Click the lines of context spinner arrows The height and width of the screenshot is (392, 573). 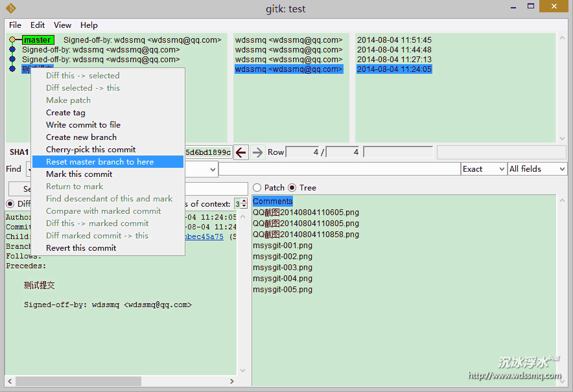click(x=244, y=204)
